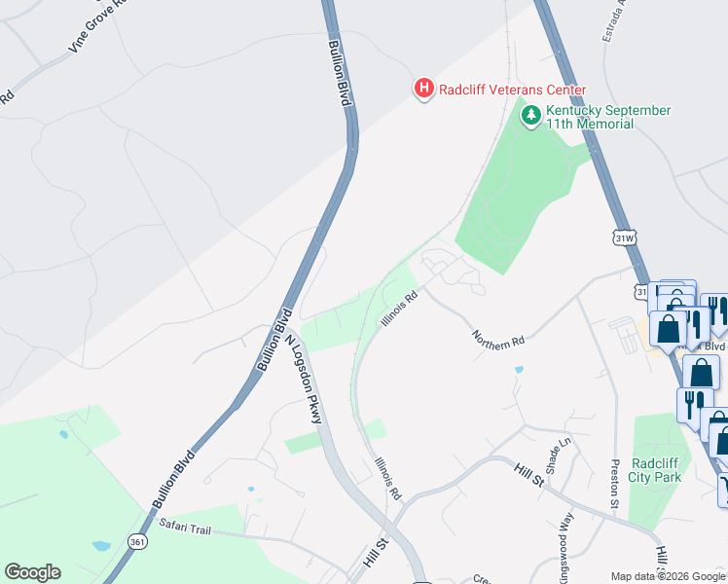The width and height of the screenshot is (728, 584).
Task: Click the Preston St road label
Action: coord(615,484)
